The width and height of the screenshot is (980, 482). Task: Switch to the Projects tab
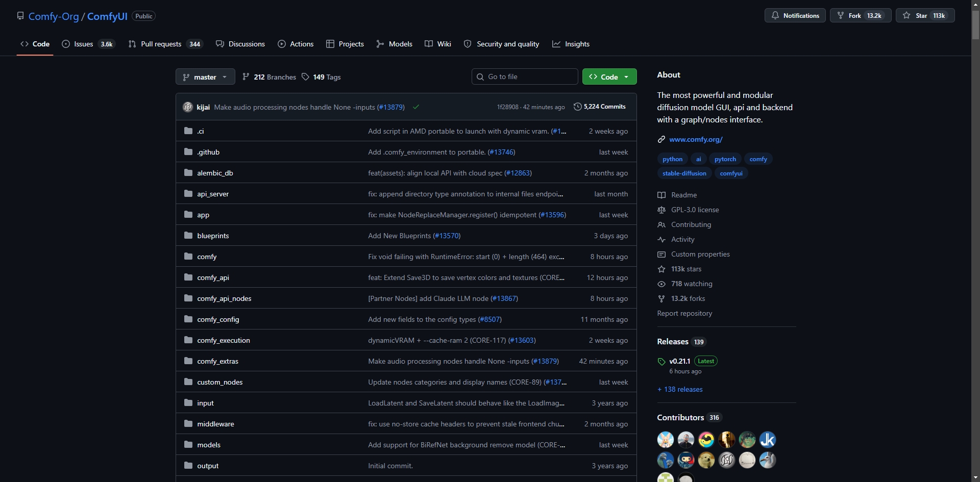pyautogui.click(x=345, y=44)
